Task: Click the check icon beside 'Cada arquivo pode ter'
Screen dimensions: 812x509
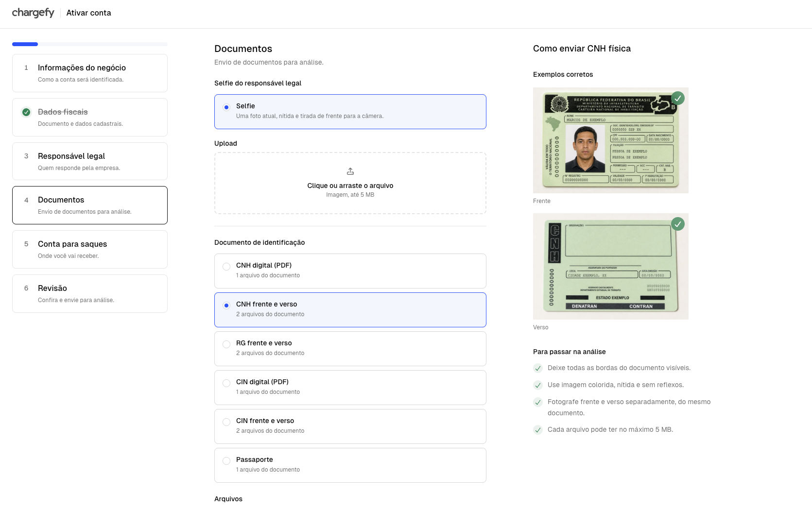Action: point(537,430)
